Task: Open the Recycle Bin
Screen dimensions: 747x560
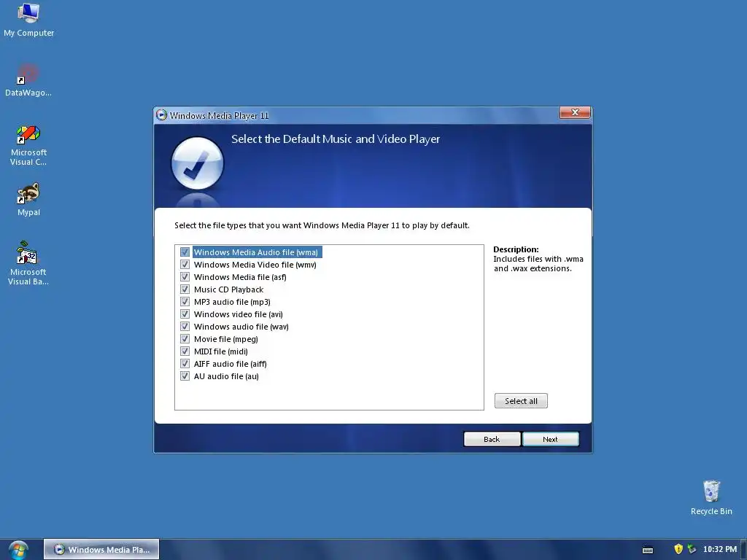Action: tap(711, 497)
